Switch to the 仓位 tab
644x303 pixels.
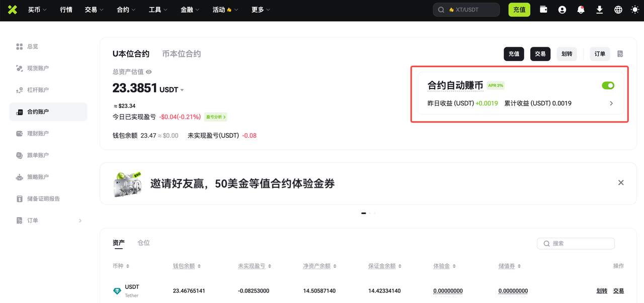[x=143, y=243]
